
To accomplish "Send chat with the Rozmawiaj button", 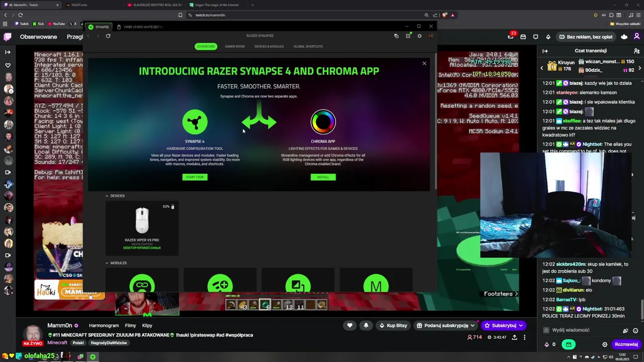I will [x=626, y=344].
